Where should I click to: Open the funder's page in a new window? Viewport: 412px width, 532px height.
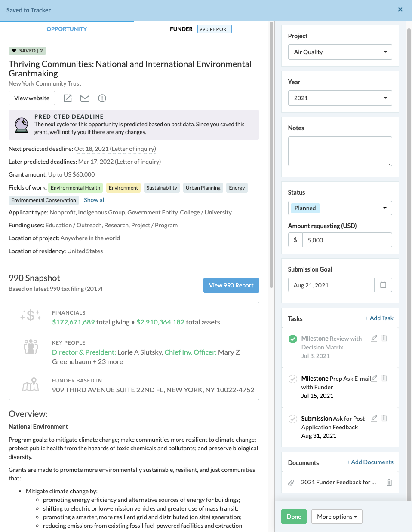click(68, 98)
